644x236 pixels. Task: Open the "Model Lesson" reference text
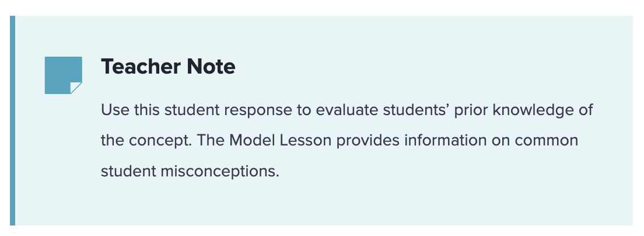pos(280,141)
